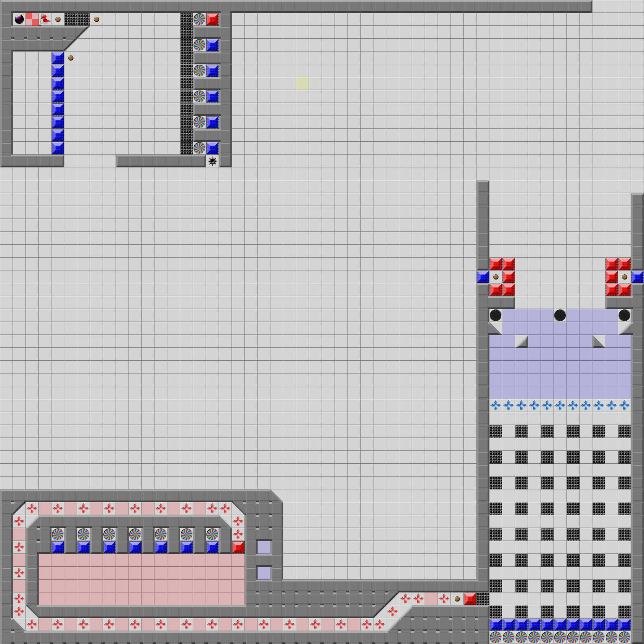Click the brown dot enclosed by the right red gems
644x644 pixels.
tap(624, 277)
